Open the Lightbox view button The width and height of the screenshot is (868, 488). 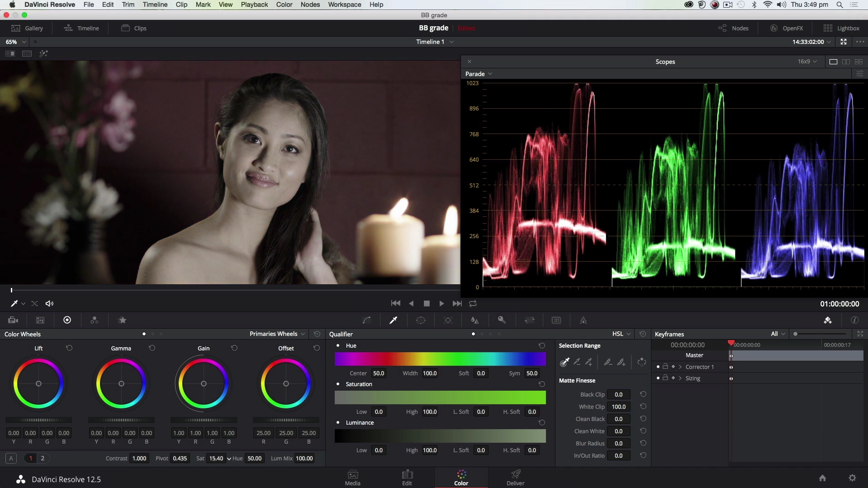point(841,28)
